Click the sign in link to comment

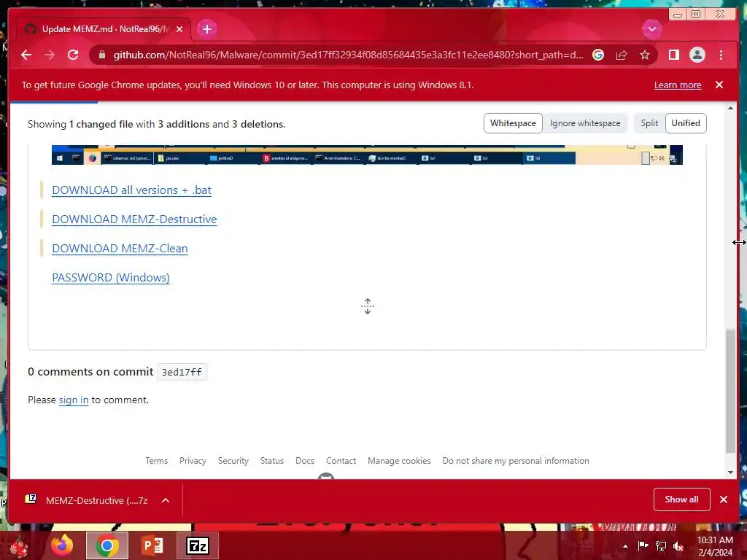point(74,400)
